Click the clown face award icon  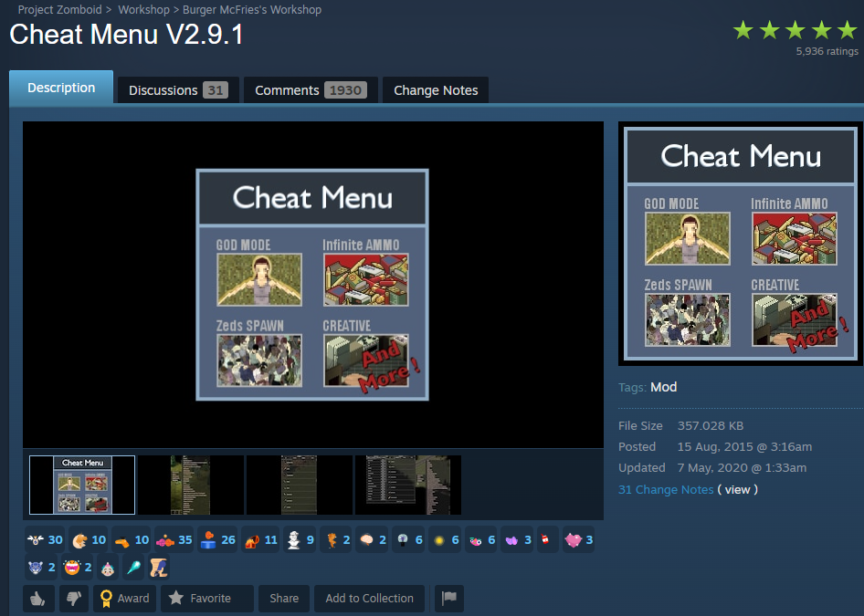tap(108, 568)
